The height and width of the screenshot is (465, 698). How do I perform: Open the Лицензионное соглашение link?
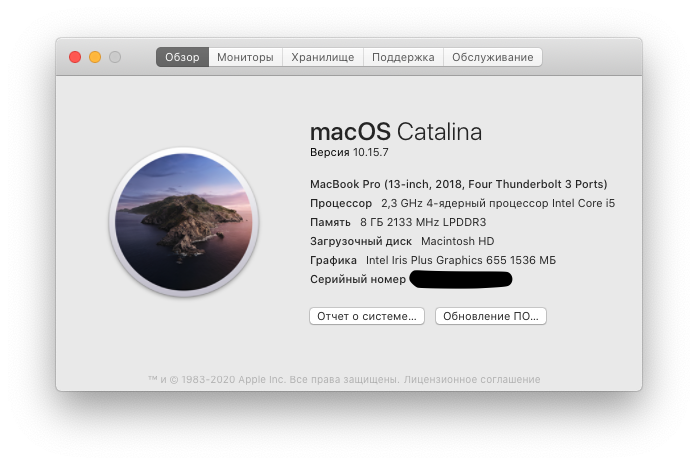point(472,380)
